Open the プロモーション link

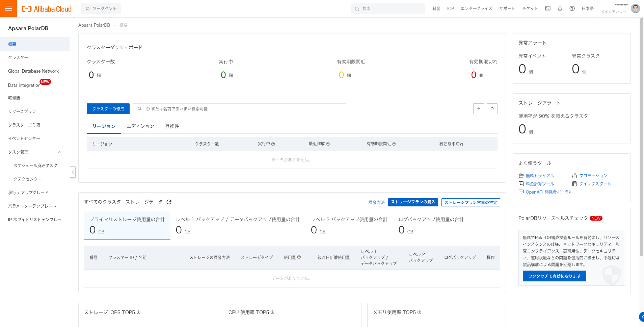(x=593, y=176)
